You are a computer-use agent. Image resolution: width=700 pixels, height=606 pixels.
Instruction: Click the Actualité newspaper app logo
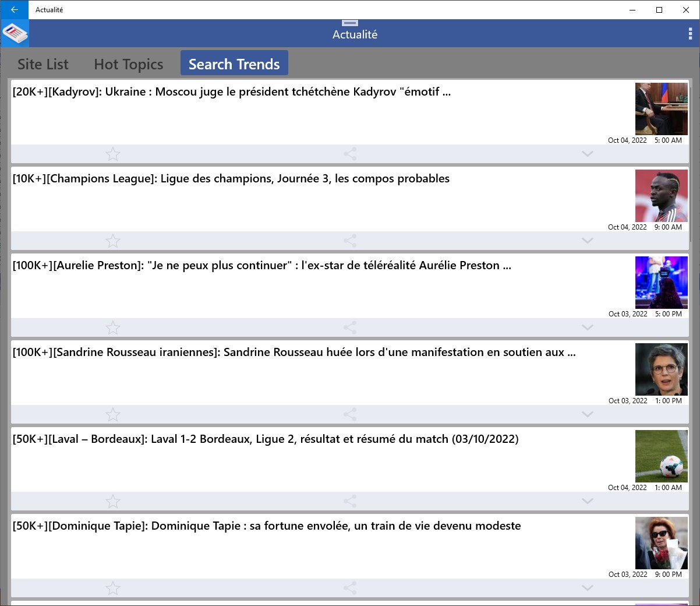pos(15,33)
